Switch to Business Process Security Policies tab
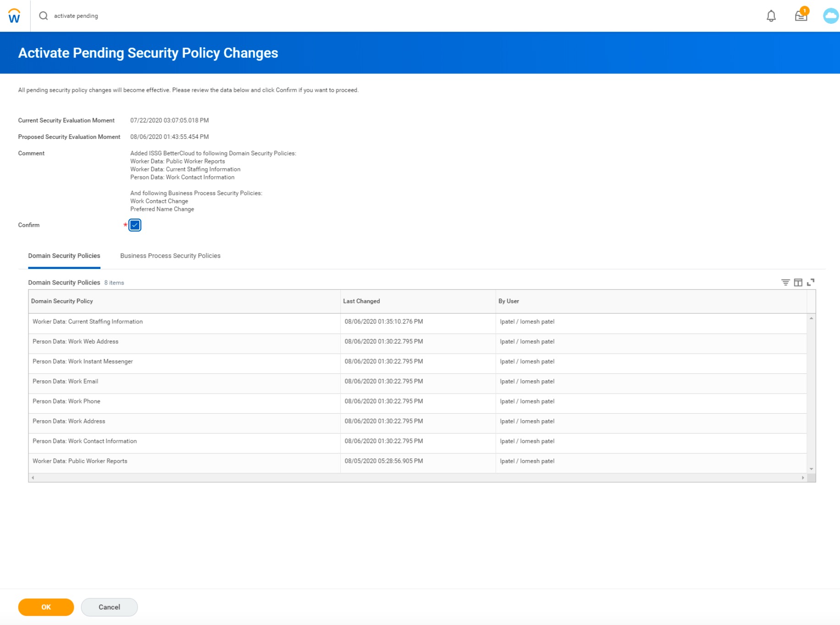Image resolution: width=840 pixels, height=625 pixels. (170, 256)
